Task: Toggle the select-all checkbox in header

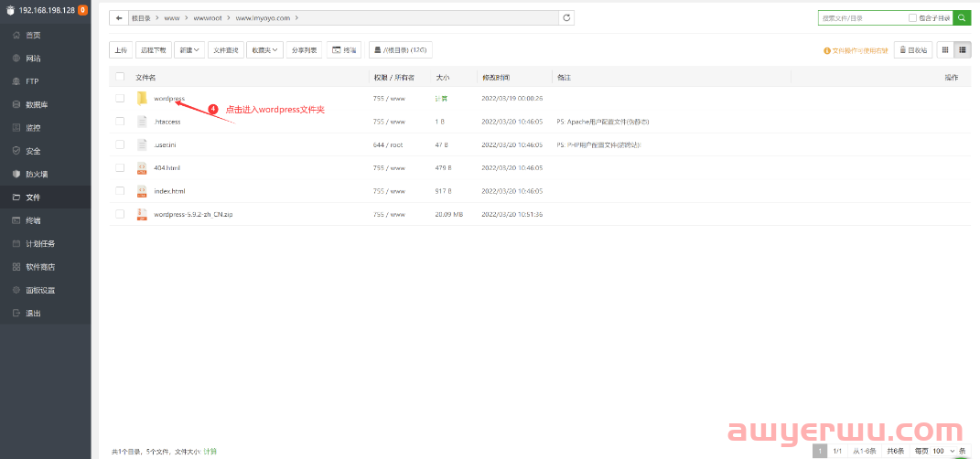Action: [x=120, y=77]
